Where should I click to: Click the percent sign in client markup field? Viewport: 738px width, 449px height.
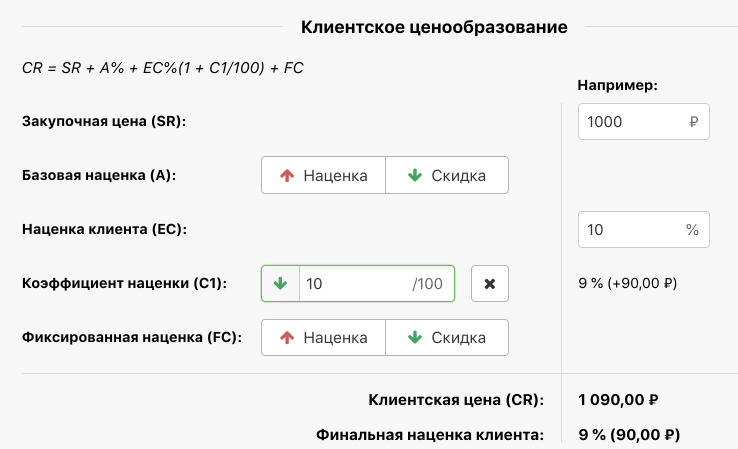692,230
